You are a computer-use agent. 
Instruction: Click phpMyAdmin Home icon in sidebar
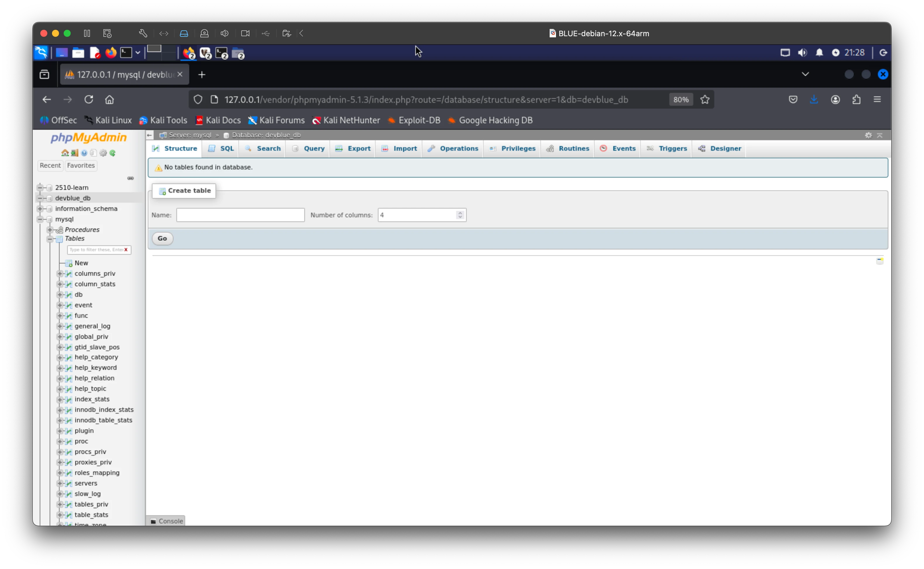(x=65, y=153)
